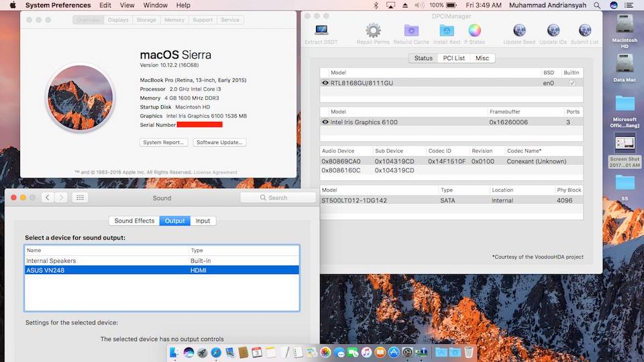This screenshot has width=644, height=362.
Task: Go back in Sound preferences
Action: 48,198
